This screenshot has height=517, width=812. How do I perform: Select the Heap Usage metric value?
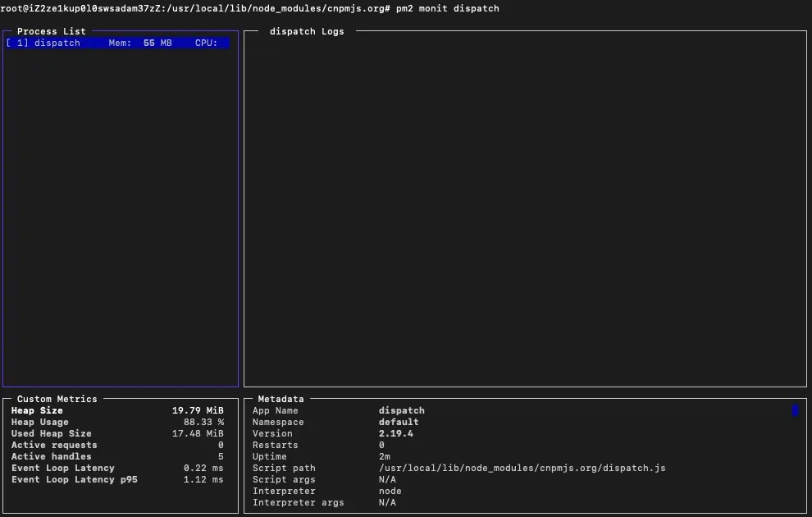tap(203, 422)
